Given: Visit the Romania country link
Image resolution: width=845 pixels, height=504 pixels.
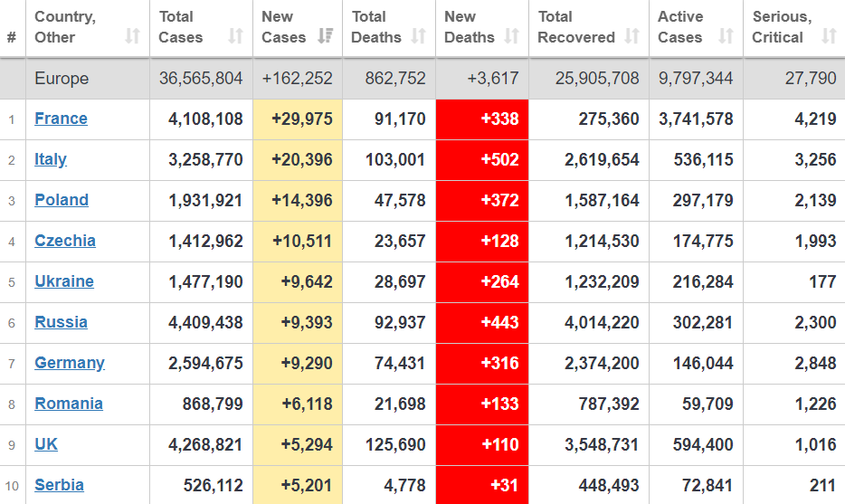Looking at the screenshot, I should 69,404.
